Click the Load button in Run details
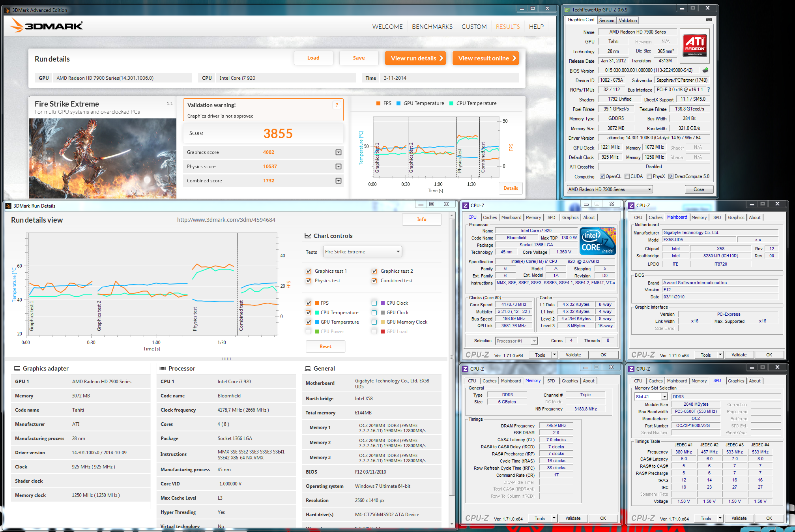This screenshot has height=532, width=795. [313, 58]
